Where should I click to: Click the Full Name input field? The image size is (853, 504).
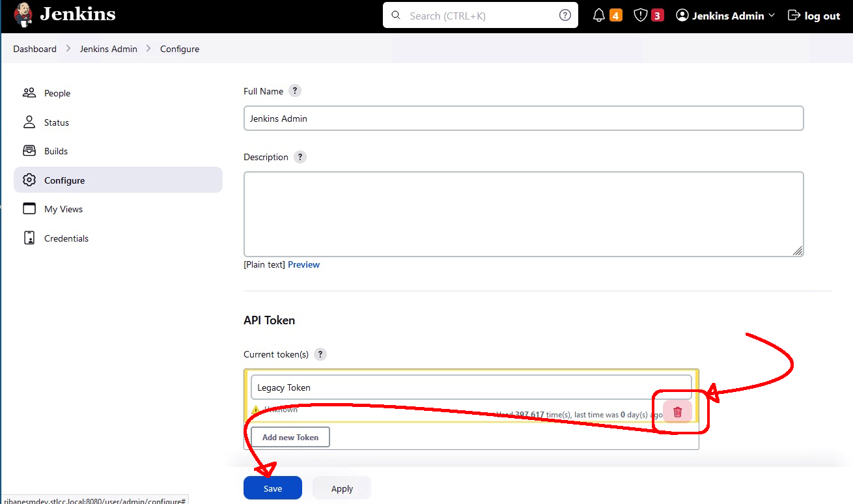click(x=524, y=119)
